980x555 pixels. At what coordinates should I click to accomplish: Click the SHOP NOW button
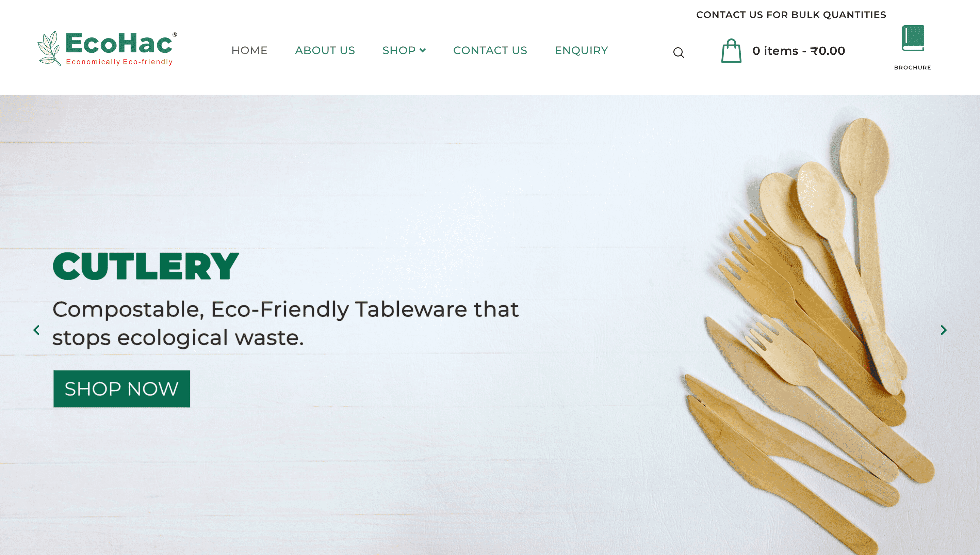tap(121, 389)
